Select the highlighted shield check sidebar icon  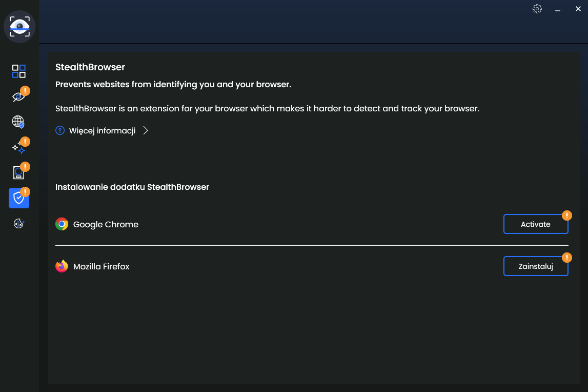pos(19,198)
